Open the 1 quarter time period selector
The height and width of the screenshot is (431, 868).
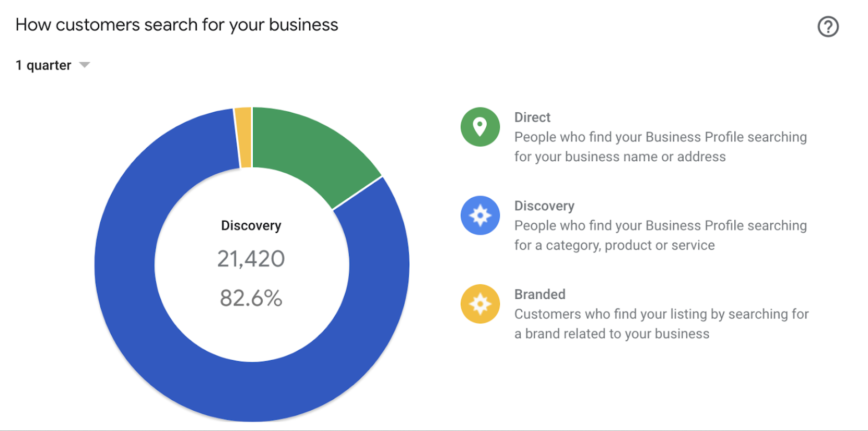(x=53, y=65)
